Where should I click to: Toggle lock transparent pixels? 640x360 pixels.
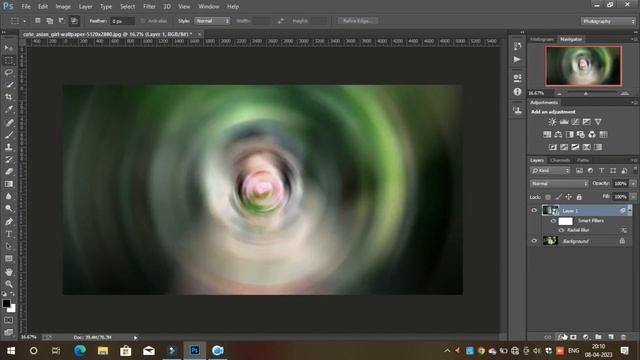coord(548,197)
